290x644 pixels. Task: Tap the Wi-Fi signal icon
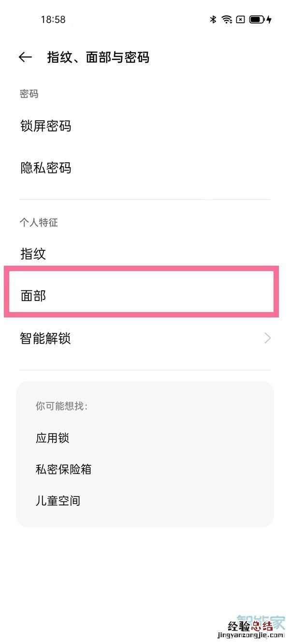227,20
